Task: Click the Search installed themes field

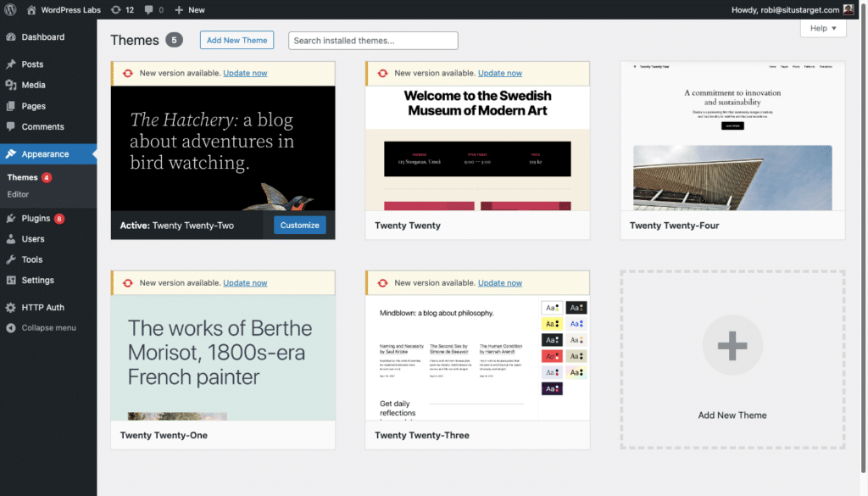Action: (373, 41)
